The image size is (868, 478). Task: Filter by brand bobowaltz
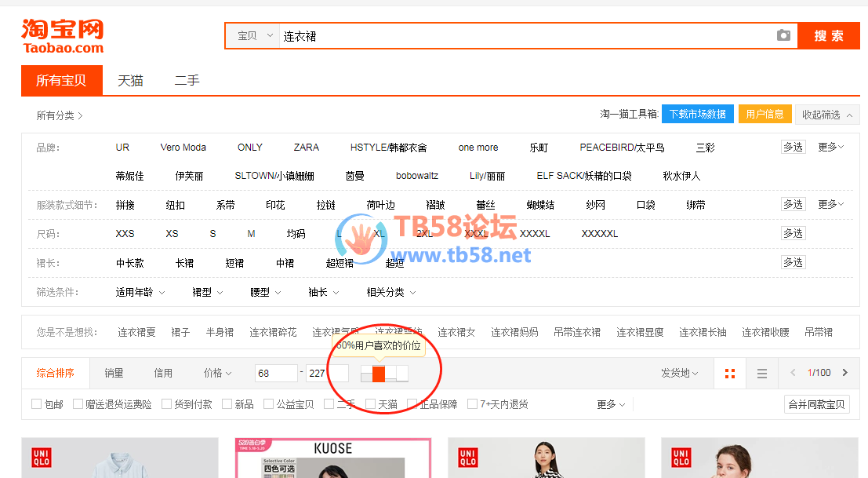click(417, 176)
